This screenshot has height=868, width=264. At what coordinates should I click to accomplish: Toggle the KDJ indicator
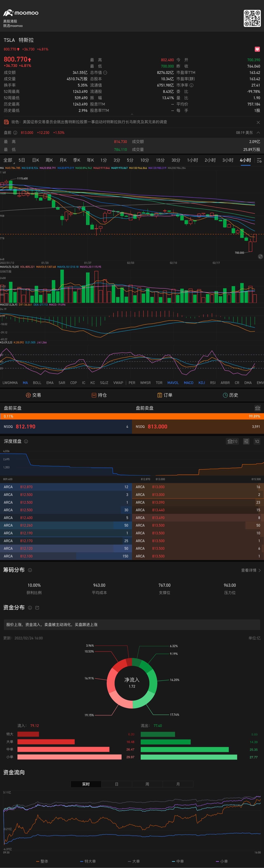[202, 383]
